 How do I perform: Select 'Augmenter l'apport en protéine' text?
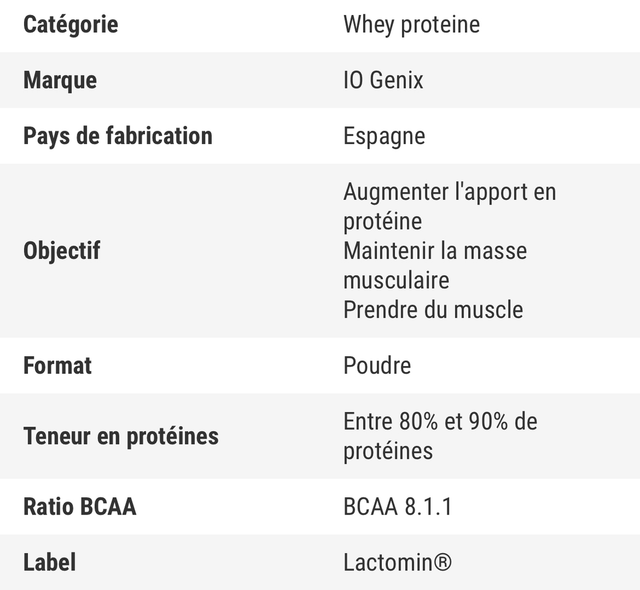click(x=449, y=205)
